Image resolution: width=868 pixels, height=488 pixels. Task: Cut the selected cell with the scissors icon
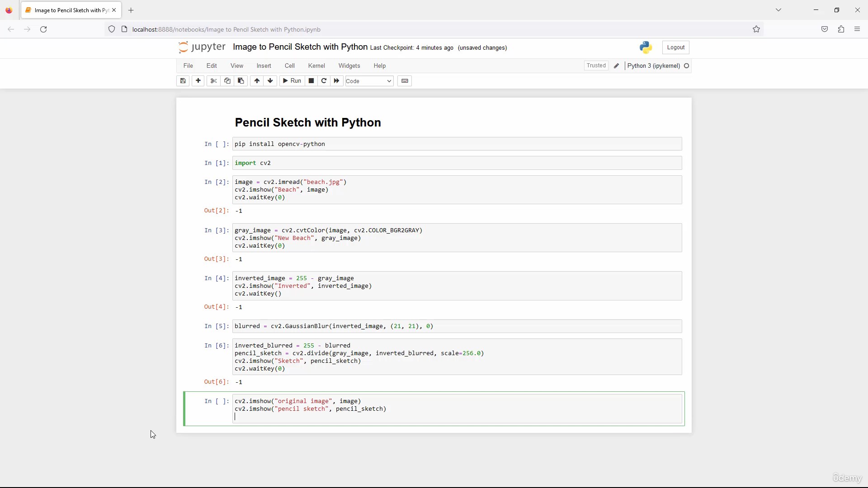click(214, 81)
